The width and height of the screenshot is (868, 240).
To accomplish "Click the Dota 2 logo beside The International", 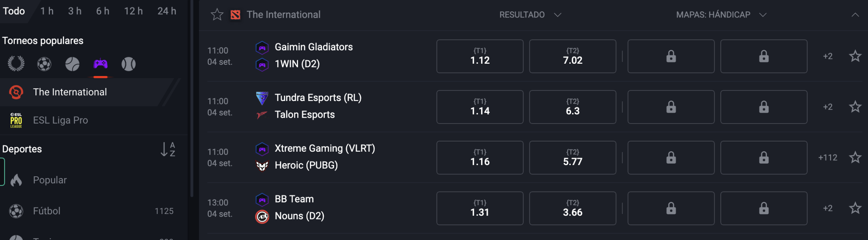I will coord(235,15).
